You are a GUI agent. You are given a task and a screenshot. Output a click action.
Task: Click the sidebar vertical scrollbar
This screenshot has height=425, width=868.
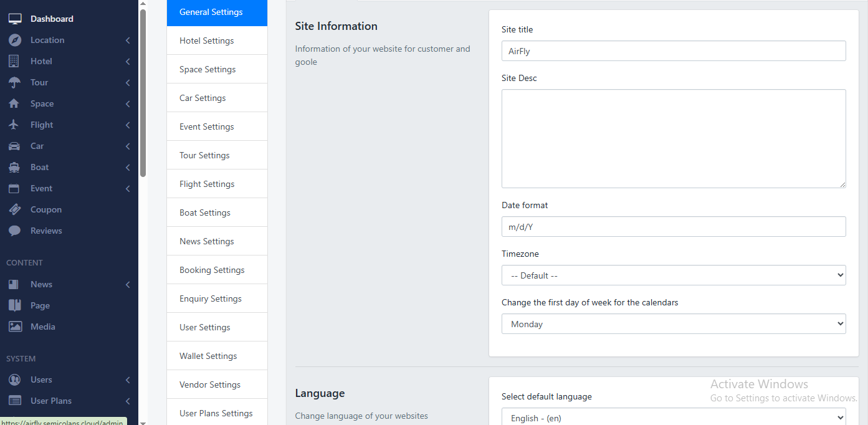143,93
